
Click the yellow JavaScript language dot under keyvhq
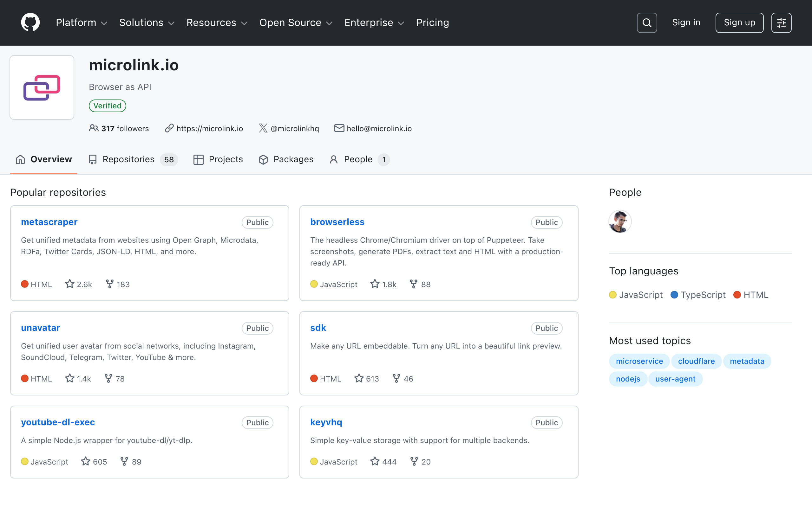[x=314, y=461]
